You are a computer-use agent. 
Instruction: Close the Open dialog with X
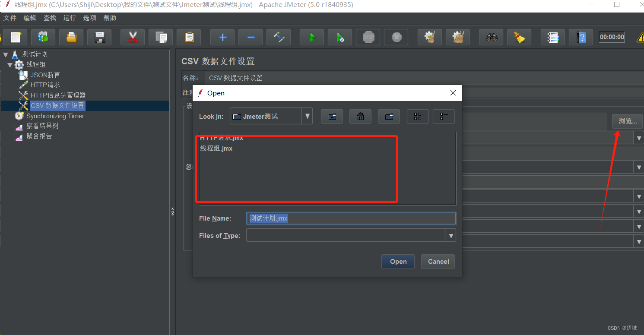[453, 93]
